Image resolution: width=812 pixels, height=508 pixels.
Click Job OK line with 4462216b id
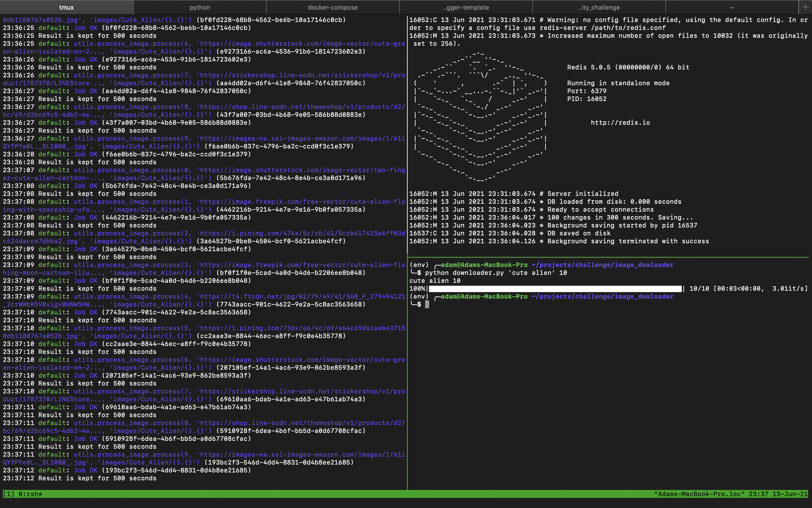pos(127,217)
